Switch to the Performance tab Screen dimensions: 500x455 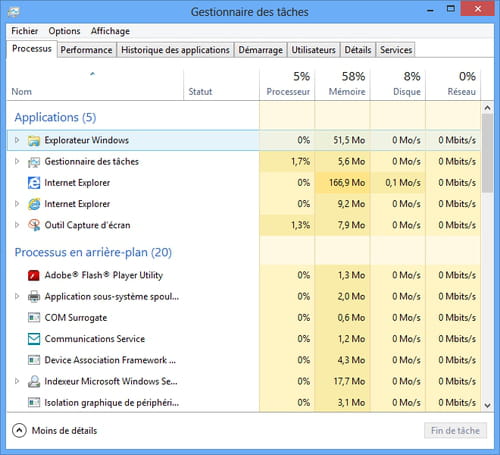click(x=86, y=50)
